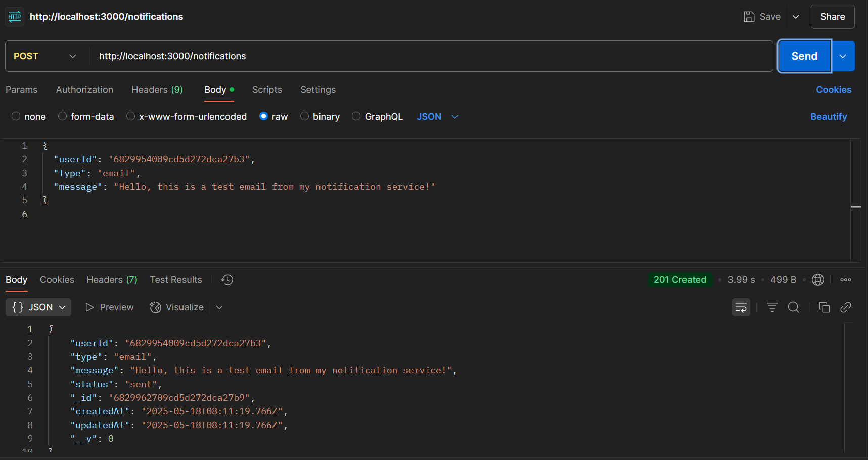Open the response JSON format dropdown

[38, 307]
